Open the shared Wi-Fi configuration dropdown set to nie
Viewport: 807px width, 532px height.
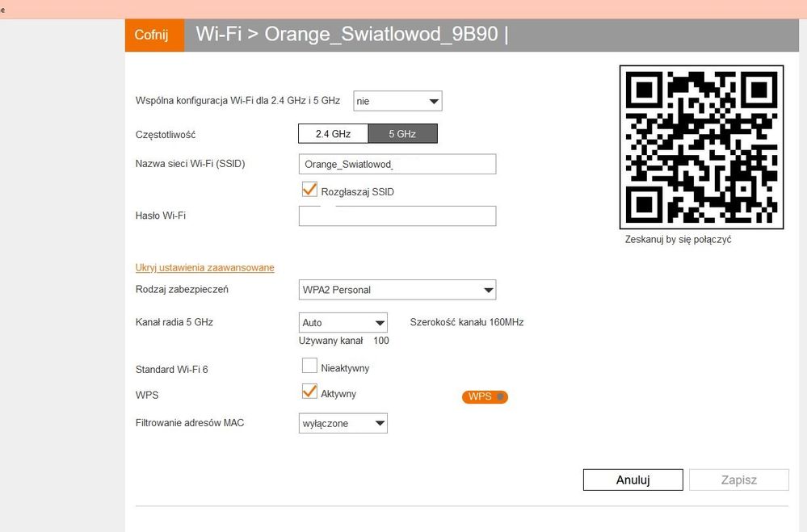pos(397,102)
